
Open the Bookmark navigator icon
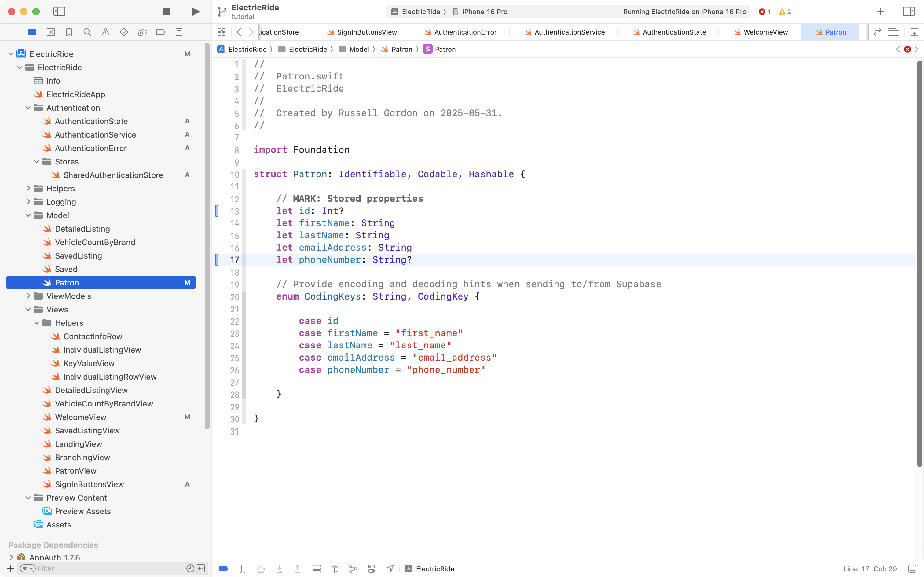pyautogui.click(x=69, y=32)
